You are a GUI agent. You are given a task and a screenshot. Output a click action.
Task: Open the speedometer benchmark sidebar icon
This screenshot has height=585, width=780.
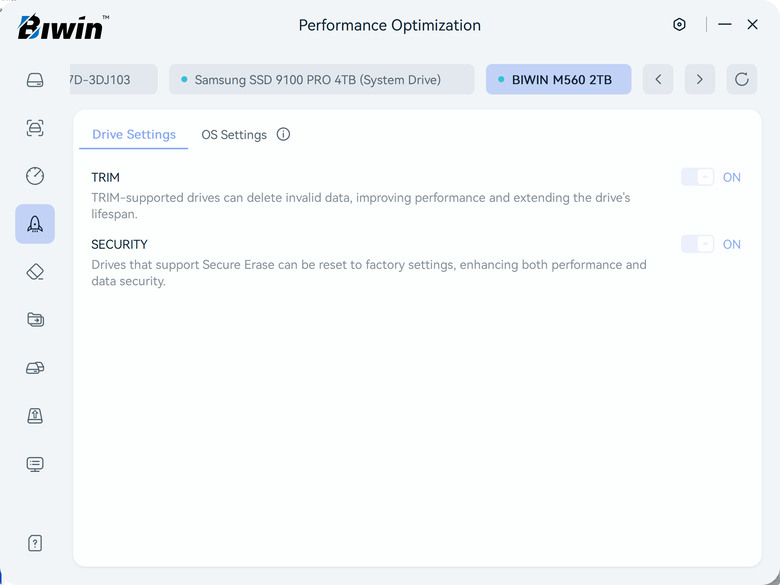35,176
